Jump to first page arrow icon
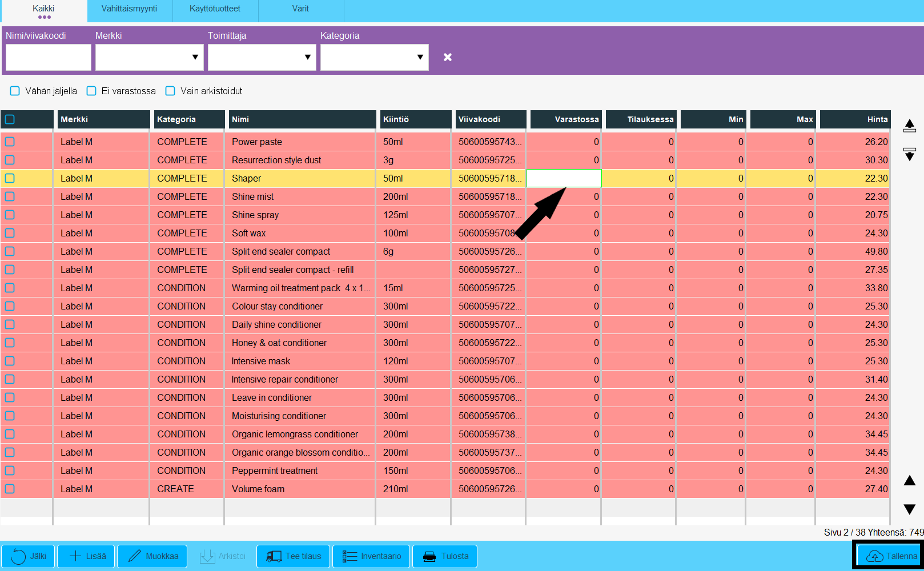The height and width of the screenshot is (571, 924). click(910, 126)
